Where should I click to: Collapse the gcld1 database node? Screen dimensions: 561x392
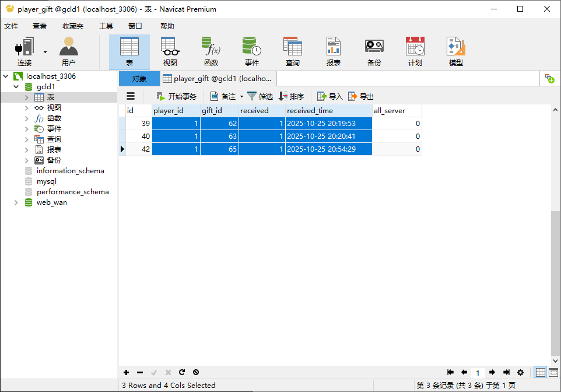click(x=16, y=87)
